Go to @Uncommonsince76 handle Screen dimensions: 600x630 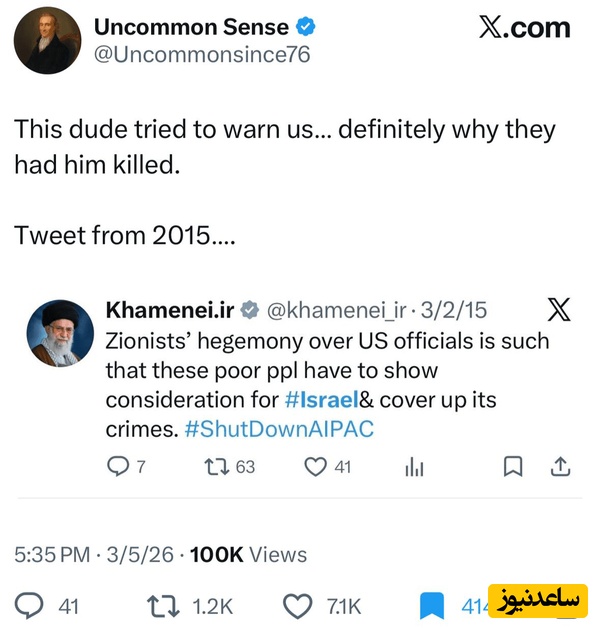pyautogui.click(x=201, y=55)
